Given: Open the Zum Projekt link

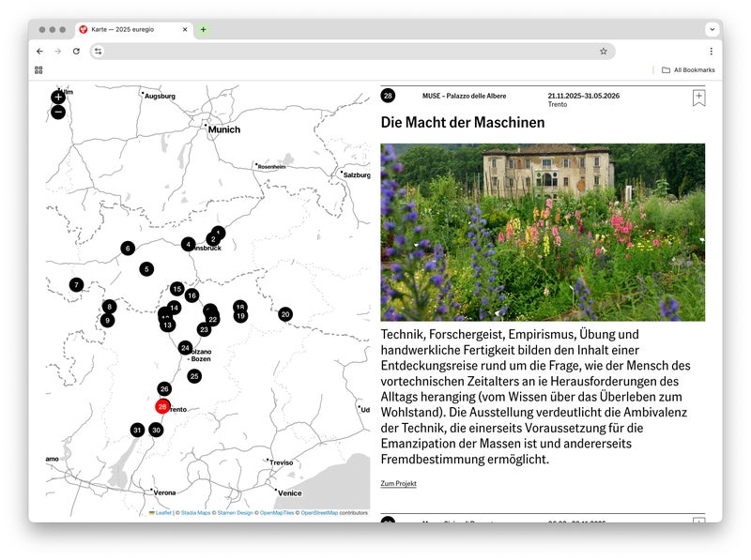Looking at the screenshot, I should [398, 484].
